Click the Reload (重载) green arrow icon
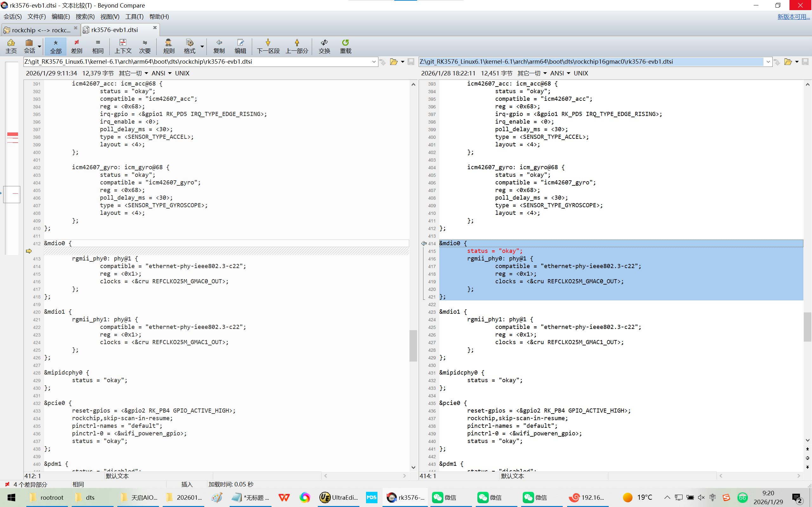 tap(345, 46)
